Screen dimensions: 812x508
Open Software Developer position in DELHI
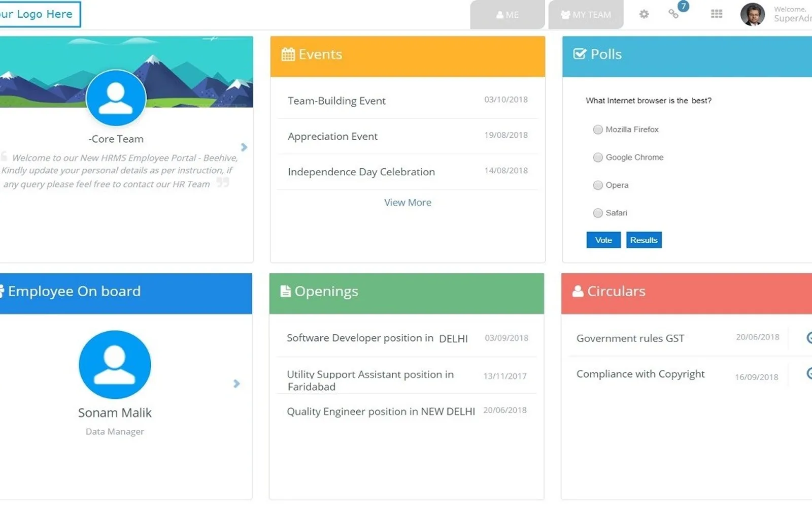tap(407, 338)
